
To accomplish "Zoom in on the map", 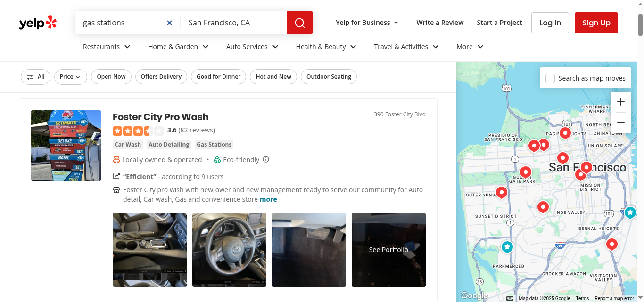I will [x=621, y=102].
